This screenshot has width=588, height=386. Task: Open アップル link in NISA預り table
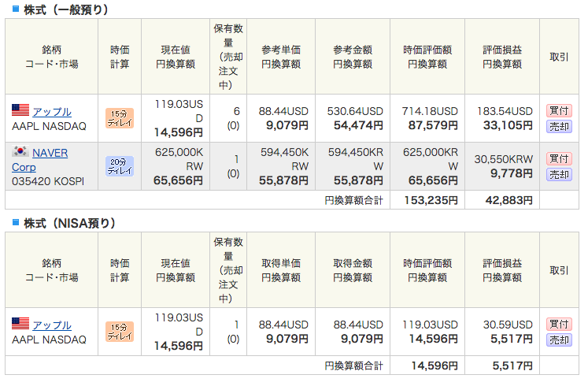coord(52,325)
